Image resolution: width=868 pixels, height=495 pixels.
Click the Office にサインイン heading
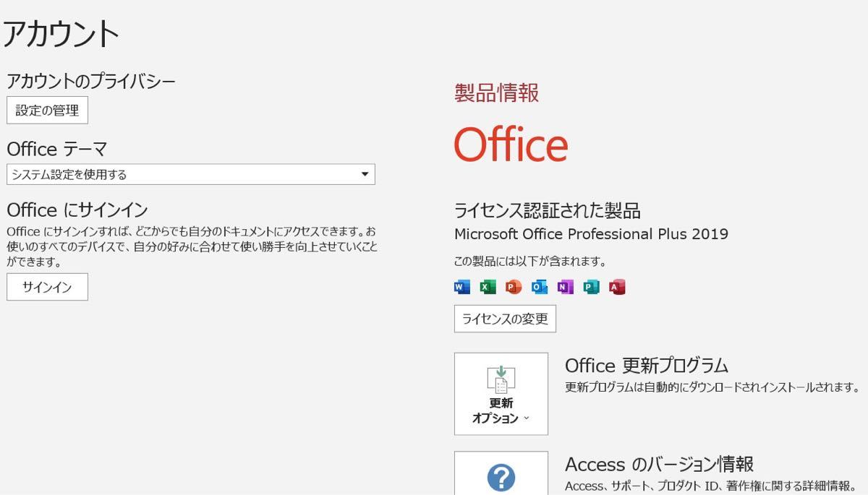coord(77,210)
